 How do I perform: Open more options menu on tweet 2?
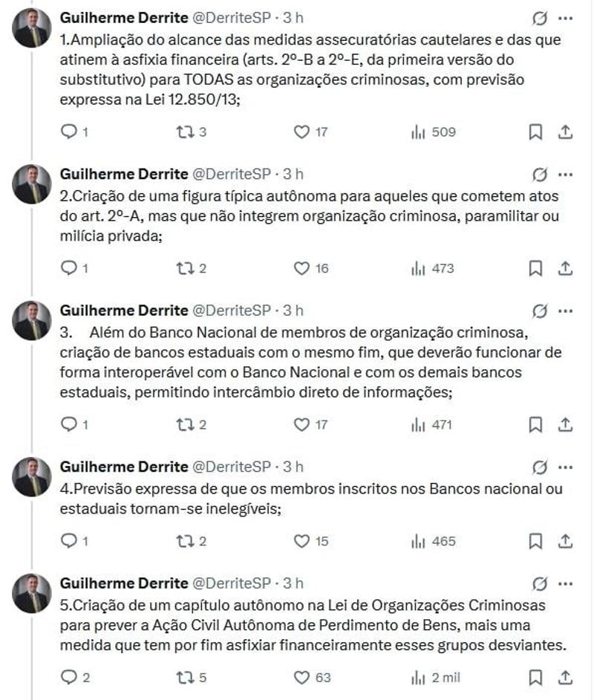pos(566,175)
